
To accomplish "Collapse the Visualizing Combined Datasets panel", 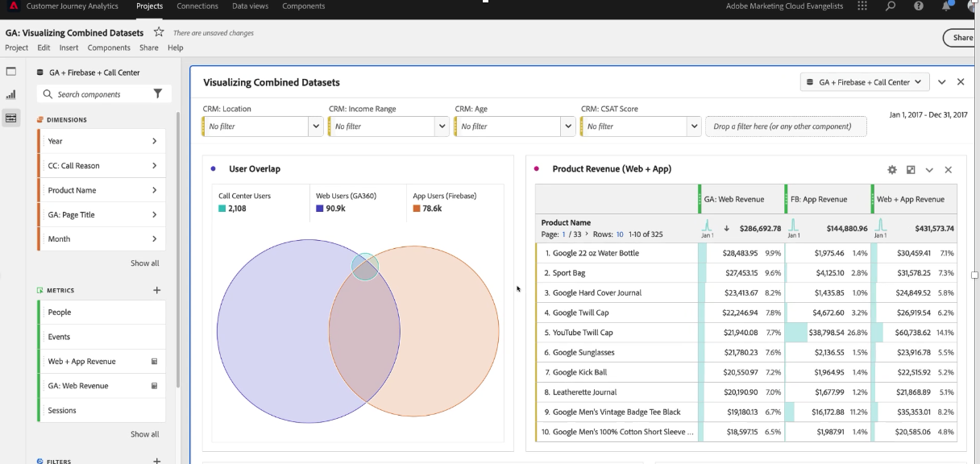I will (942, 82).
